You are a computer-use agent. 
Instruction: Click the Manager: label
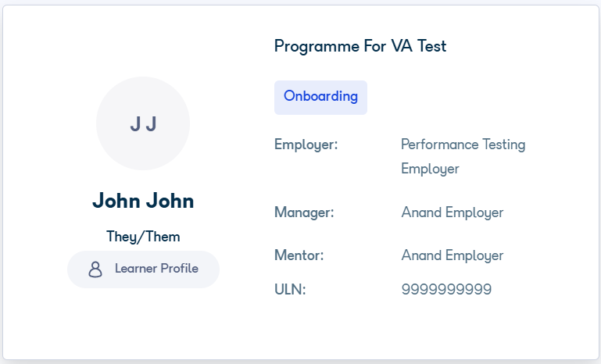tap(304, 212)
